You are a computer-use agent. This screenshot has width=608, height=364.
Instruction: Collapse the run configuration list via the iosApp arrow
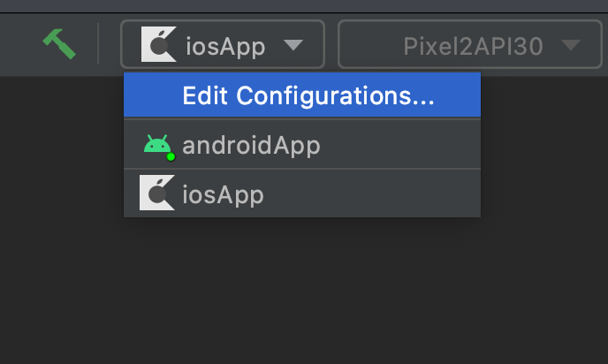(293, 45)
